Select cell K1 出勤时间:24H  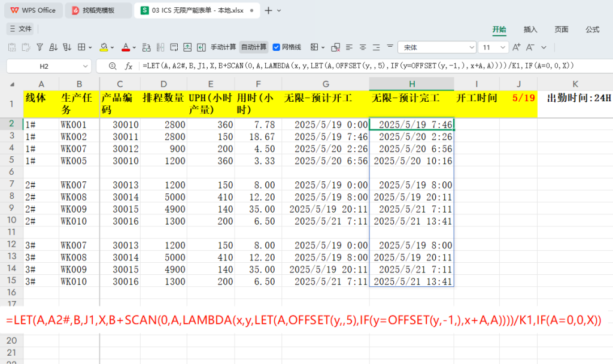(575, 104)
